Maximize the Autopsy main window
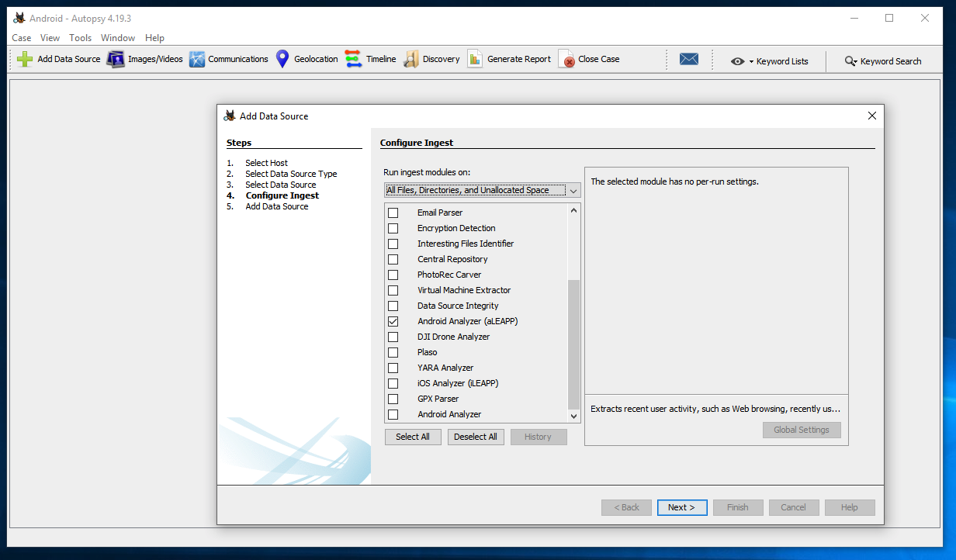 [889, 18]
